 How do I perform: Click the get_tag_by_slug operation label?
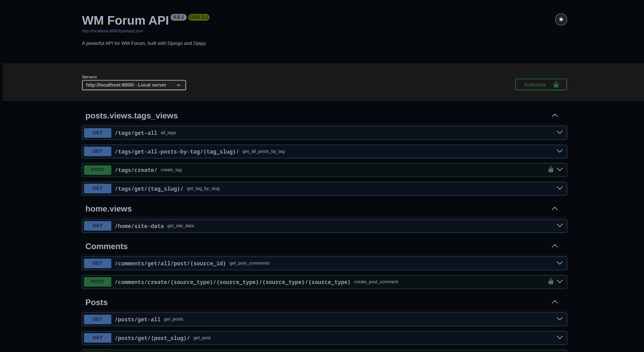click(203, 189)
